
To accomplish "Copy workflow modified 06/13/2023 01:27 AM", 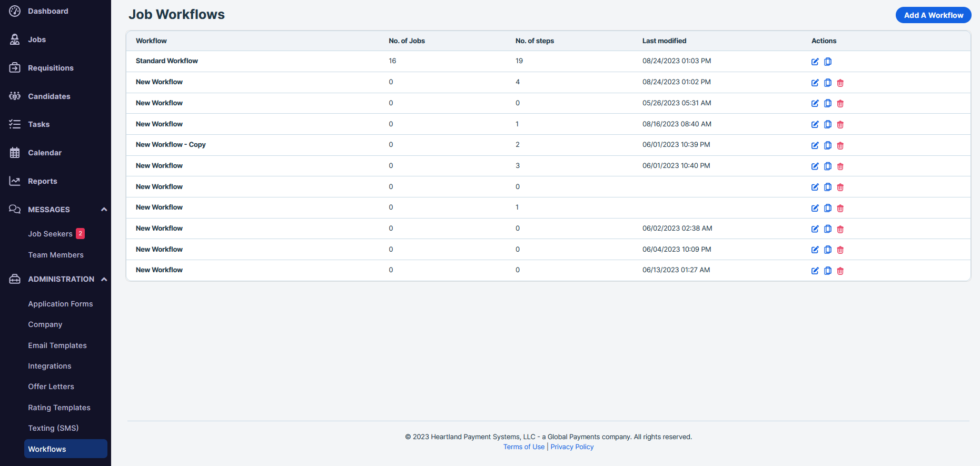I will point(828,271).
